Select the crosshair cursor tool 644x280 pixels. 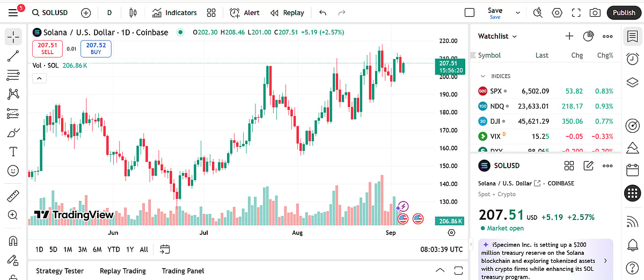(x=13, y=37)
